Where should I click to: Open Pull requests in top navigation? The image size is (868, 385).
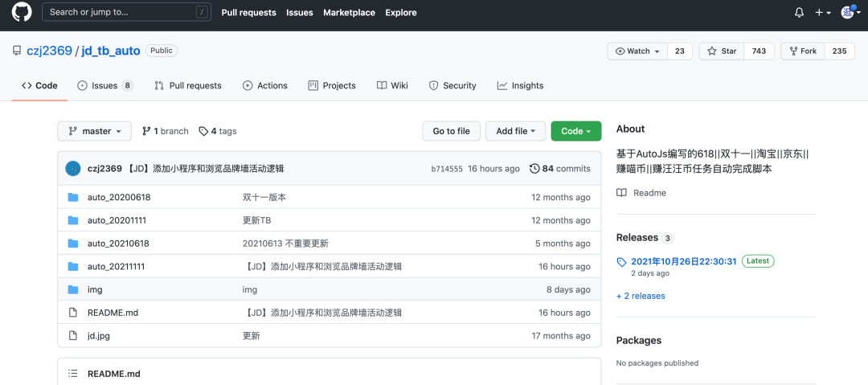pos(248,12)
